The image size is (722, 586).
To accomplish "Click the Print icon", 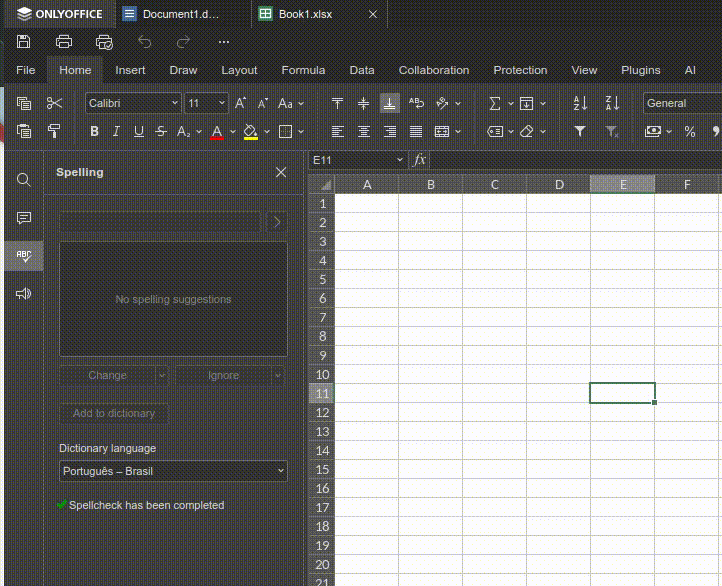I will tap(64, 42).
